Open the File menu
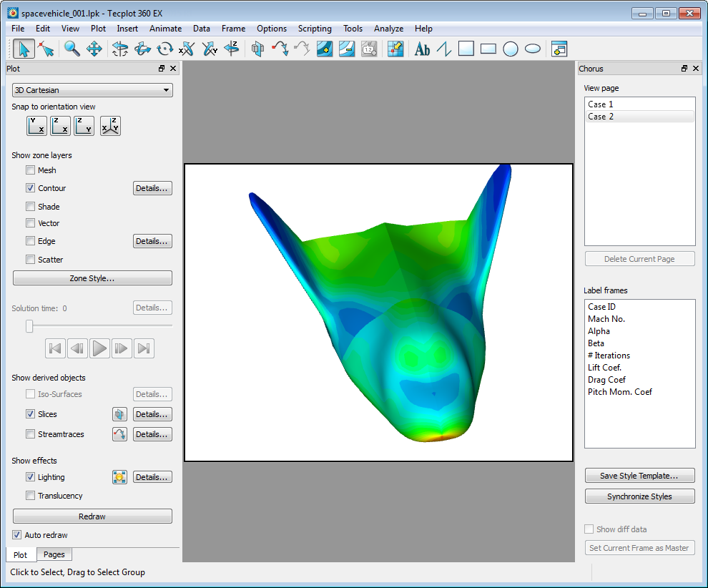The height and width of the screenshot is (588, 708). (x=18, y=29)
